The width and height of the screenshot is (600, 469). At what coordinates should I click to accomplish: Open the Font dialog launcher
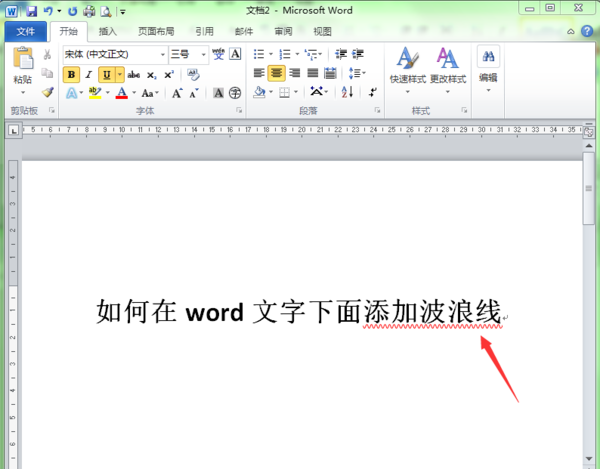(x=239, y=111)
